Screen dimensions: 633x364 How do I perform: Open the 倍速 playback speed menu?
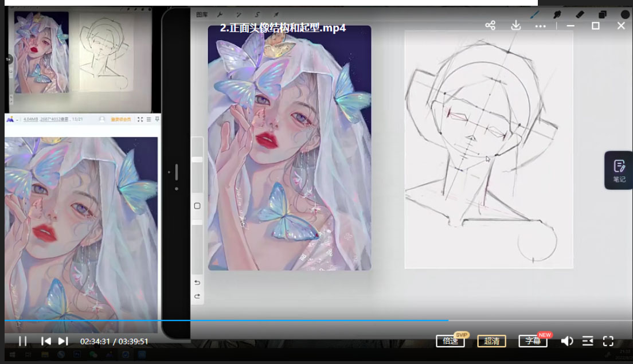[450, 341]
